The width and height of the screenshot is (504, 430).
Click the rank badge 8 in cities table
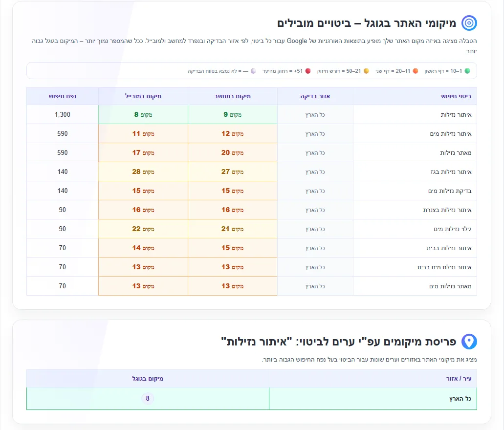pyautogui.click(x=148, y=399)
